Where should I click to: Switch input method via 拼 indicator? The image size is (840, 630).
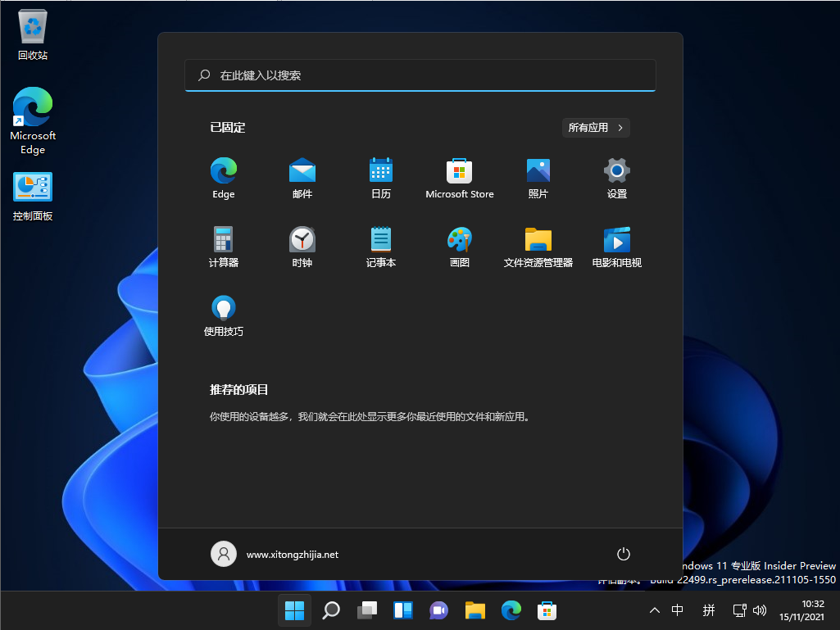(x=708, y=610)
